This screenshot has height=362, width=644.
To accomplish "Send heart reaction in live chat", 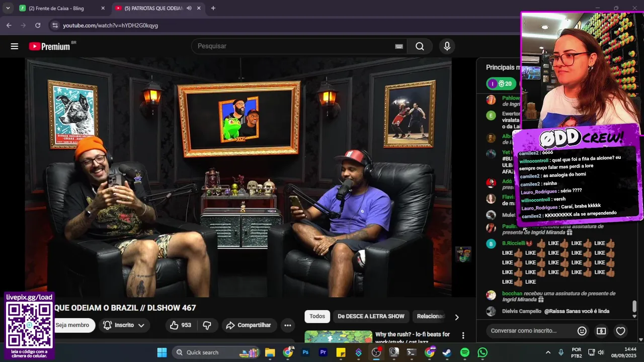I will pyautogui.click(x=621, y=331).
